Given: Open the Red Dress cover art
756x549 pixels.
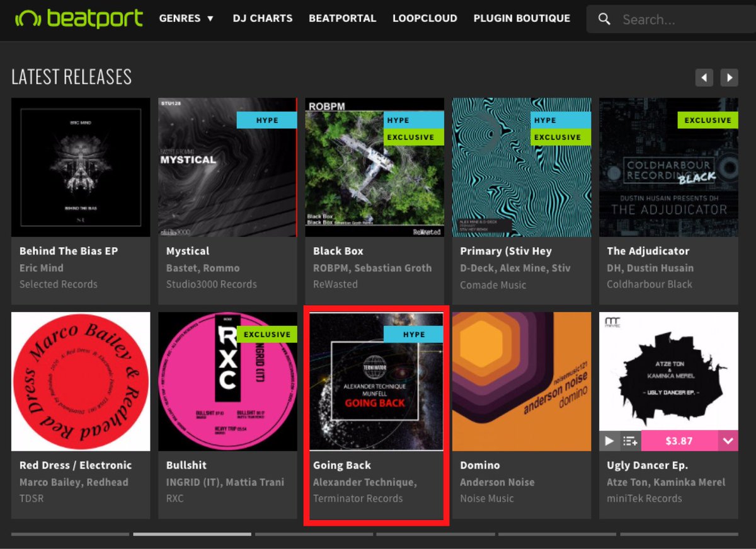Looking at the screenshot, I should tap(81, 381).
